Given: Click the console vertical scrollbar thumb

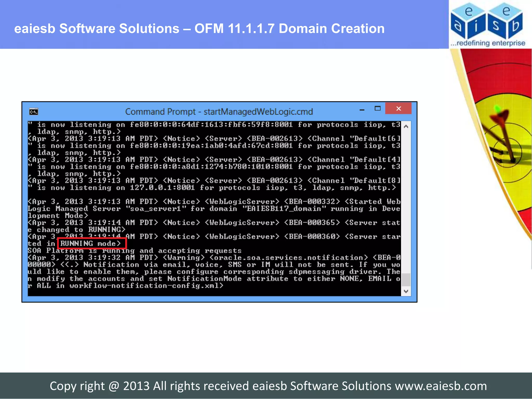Looking at the screenshot, I should (406, 280).
